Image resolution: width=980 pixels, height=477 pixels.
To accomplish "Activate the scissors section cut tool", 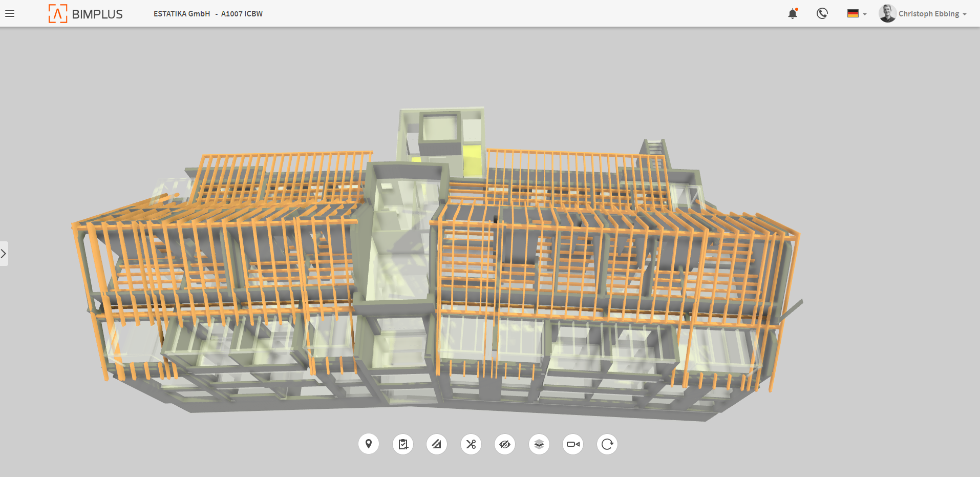I will point(471,444).
